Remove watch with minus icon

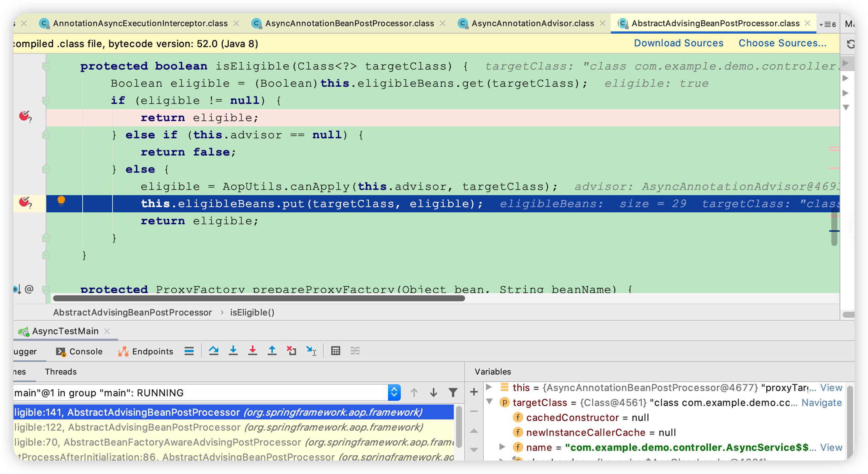point(474,411)
